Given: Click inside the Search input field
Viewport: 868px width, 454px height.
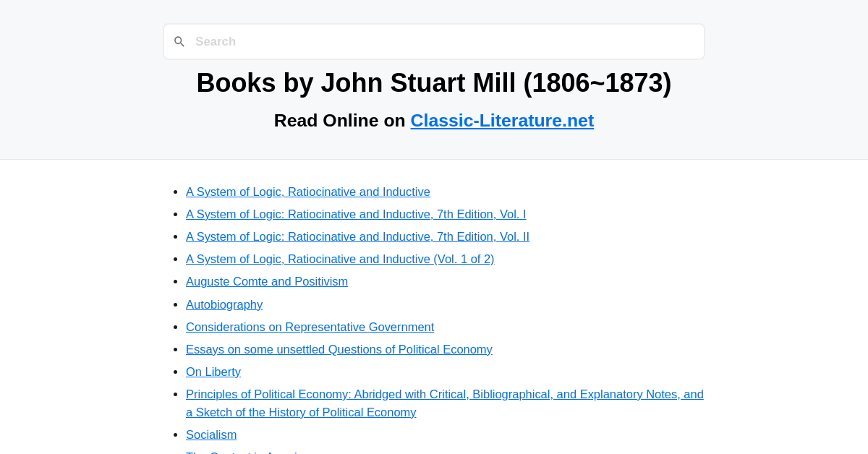Looking at the screenshot, I should pyautogui.click(x=434, y=41).
